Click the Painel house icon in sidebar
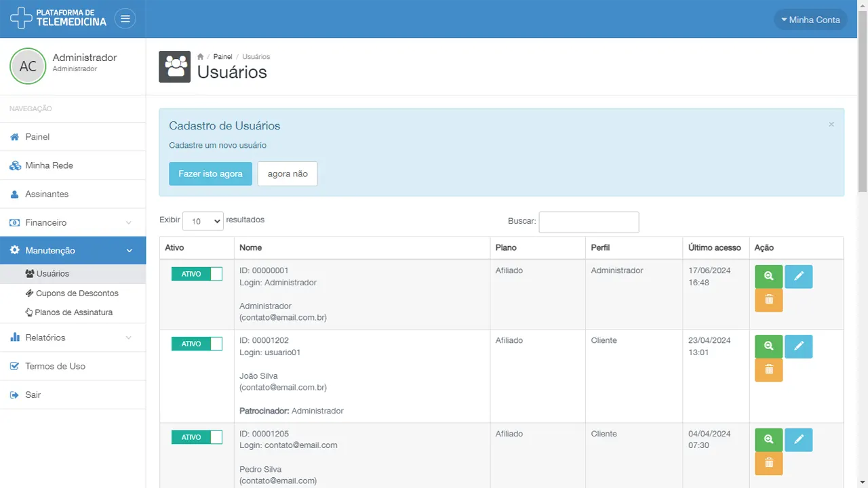Viewport: 868px width, 488px height. click(15, 137)
